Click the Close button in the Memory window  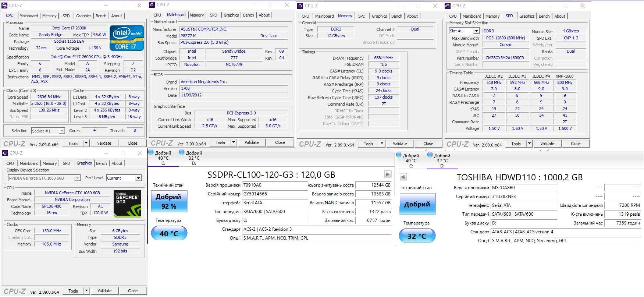[x=428, y=144]
